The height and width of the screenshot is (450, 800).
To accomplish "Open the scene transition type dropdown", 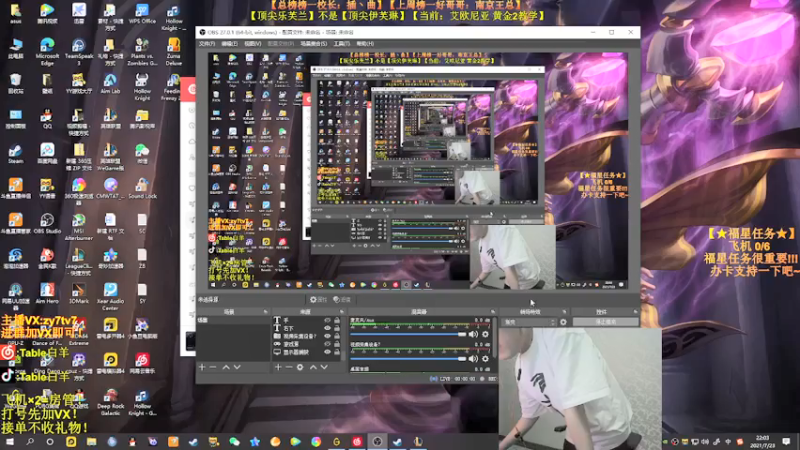I will coord(529,322).
